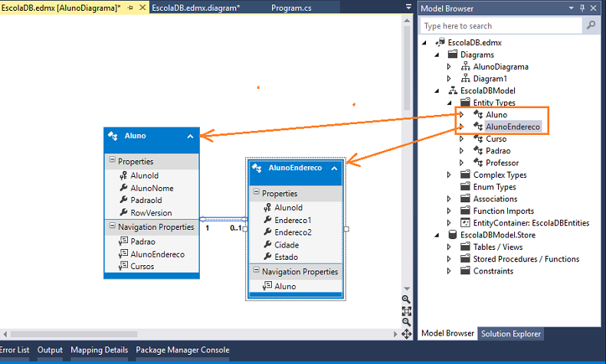This screenshot has height=364, width=606.
Task: Click the Model Browser search field
Action: 501,26
